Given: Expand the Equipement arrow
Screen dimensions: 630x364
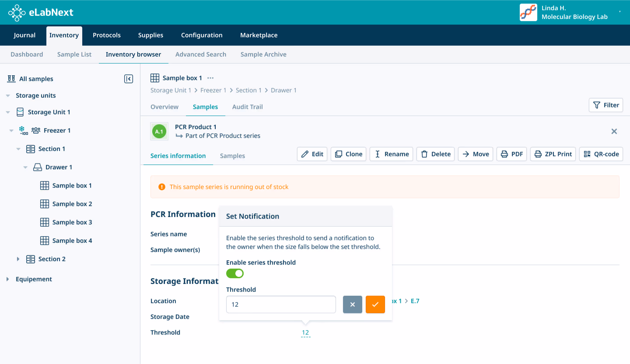Looking at the screenshot, I should (x=7, y=279).
